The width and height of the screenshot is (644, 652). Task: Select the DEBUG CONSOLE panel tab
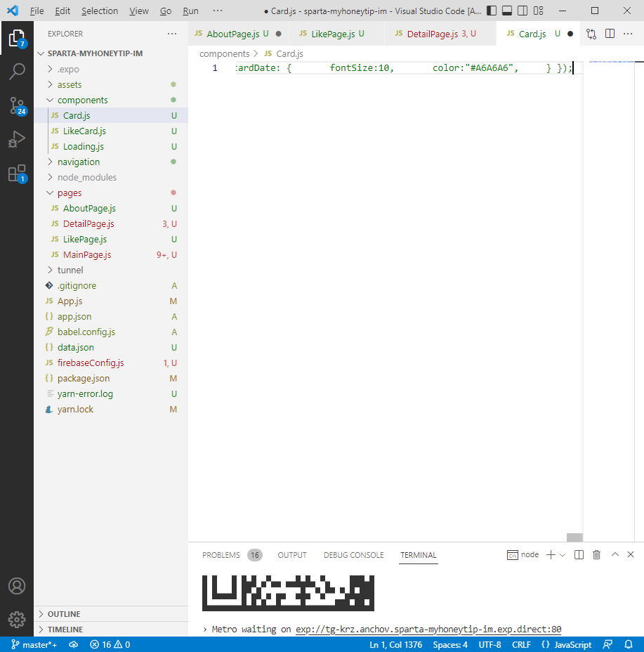coord(353,555)
